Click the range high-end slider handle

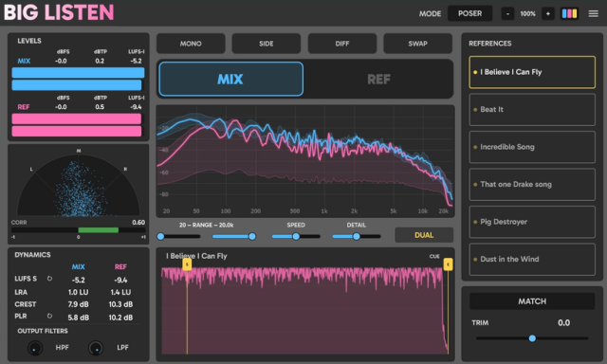pos(252,236)
